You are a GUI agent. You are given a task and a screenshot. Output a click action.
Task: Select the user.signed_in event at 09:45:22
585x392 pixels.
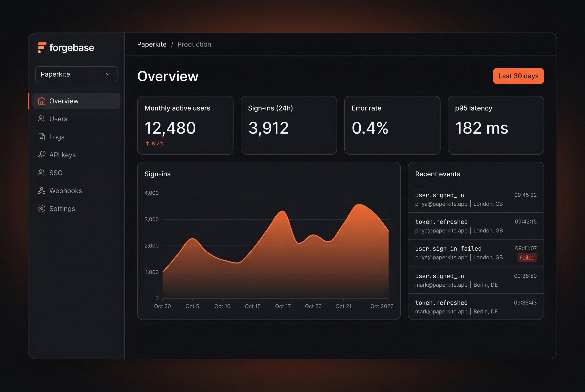coord(476,199)
